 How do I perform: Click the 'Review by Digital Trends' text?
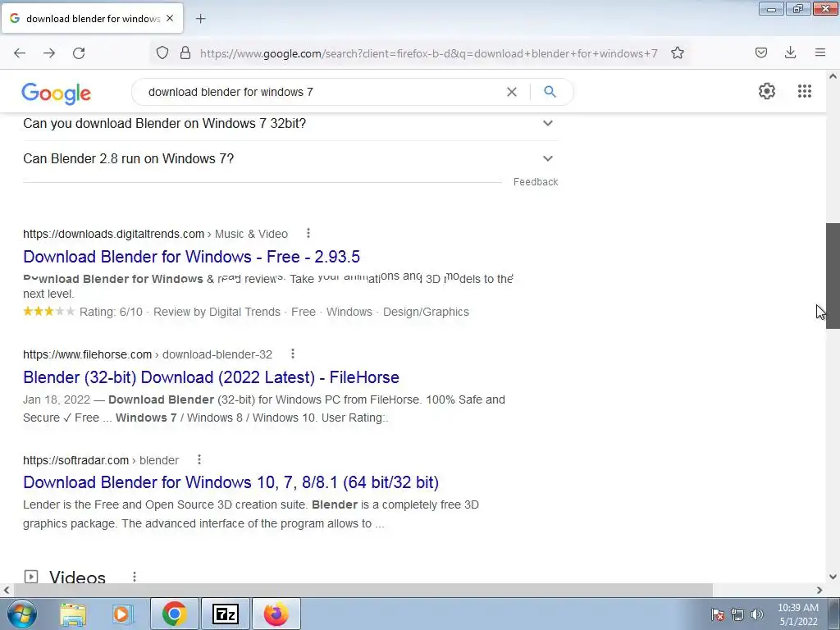(x=217, y=312)
